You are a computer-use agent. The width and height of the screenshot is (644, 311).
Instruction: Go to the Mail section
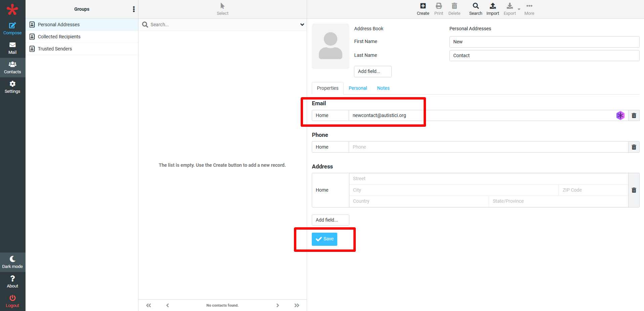pyautogui.click(x=12, y=48)
